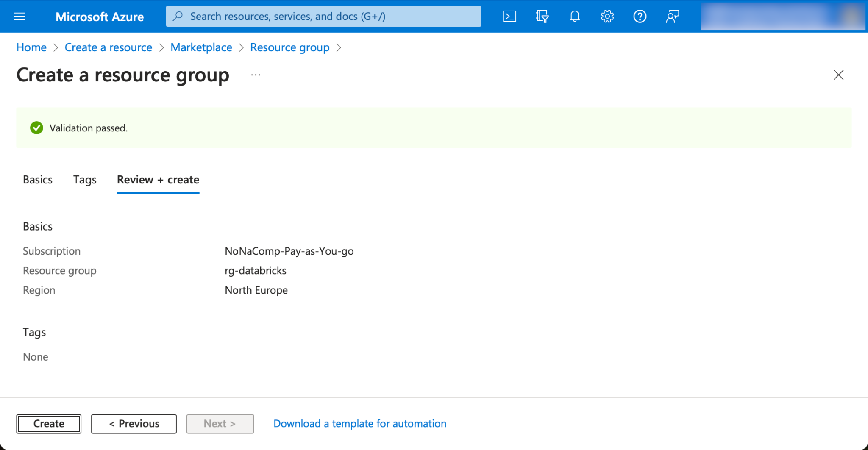Click the Create button
Screen dimensions: 868x450
click(x=49, y=424)
